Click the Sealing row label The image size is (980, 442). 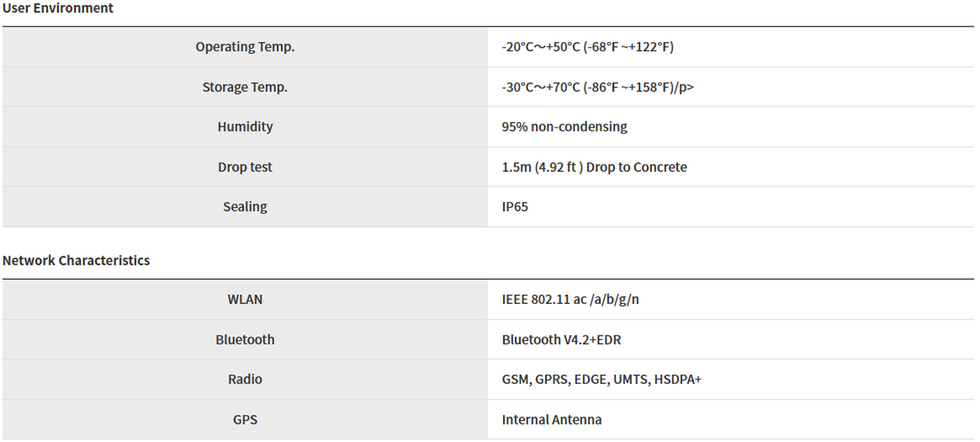pyautogui.click(x=245, y=207)
